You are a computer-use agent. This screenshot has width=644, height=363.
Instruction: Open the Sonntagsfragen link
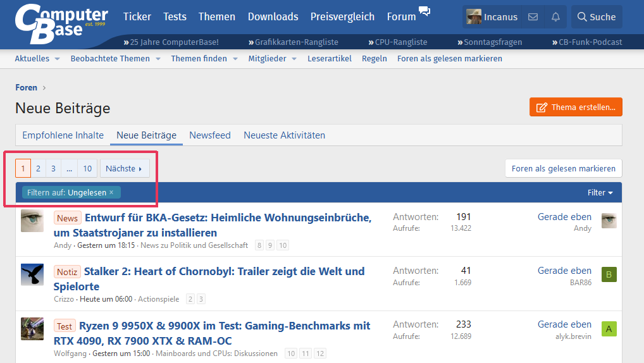pos(490,42)
